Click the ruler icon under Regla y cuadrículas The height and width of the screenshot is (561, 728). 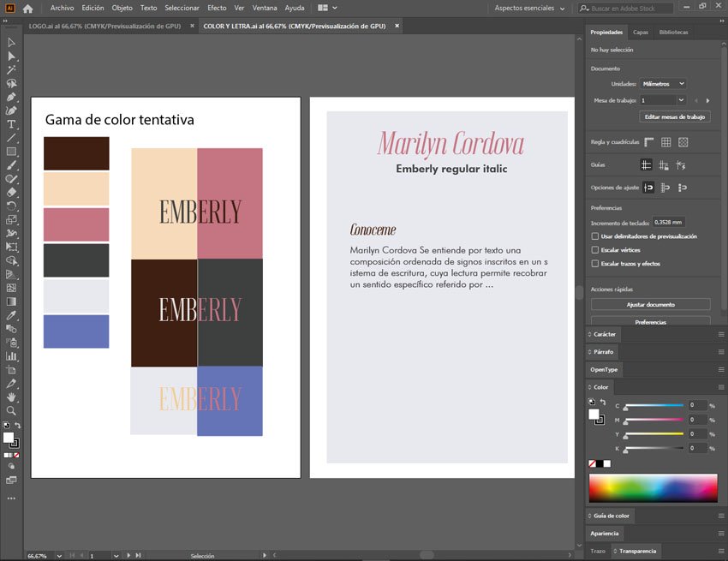tap(648, 142)
